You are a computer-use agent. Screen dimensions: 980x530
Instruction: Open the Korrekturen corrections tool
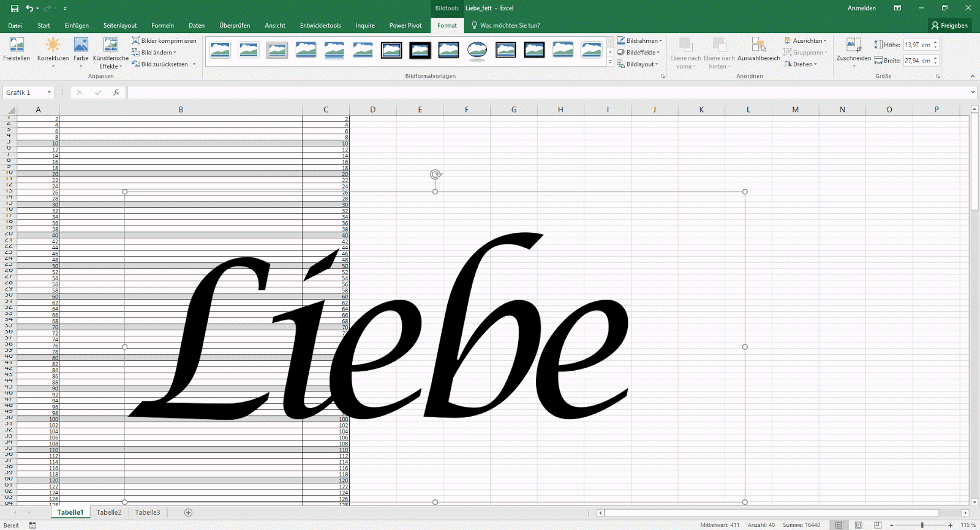coord(53,49)
